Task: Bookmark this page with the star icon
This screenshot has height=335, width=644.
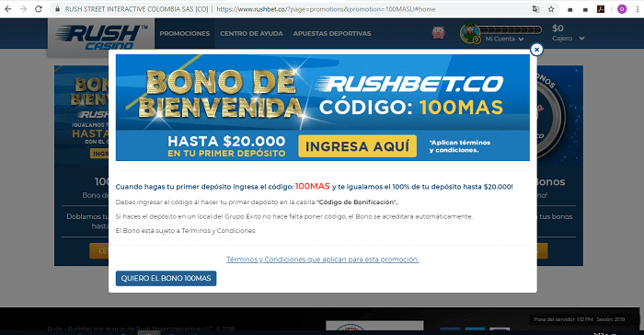Action: (x=551, y=9)
